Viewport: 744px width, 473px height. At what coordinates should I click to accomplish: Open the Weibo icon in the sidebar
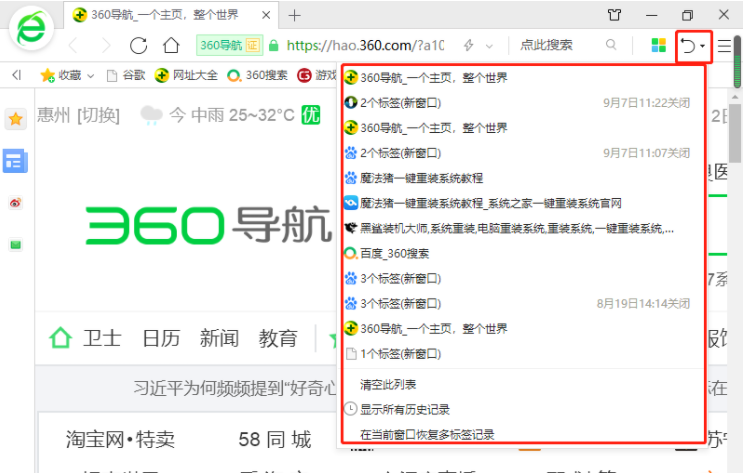point(15,203)
